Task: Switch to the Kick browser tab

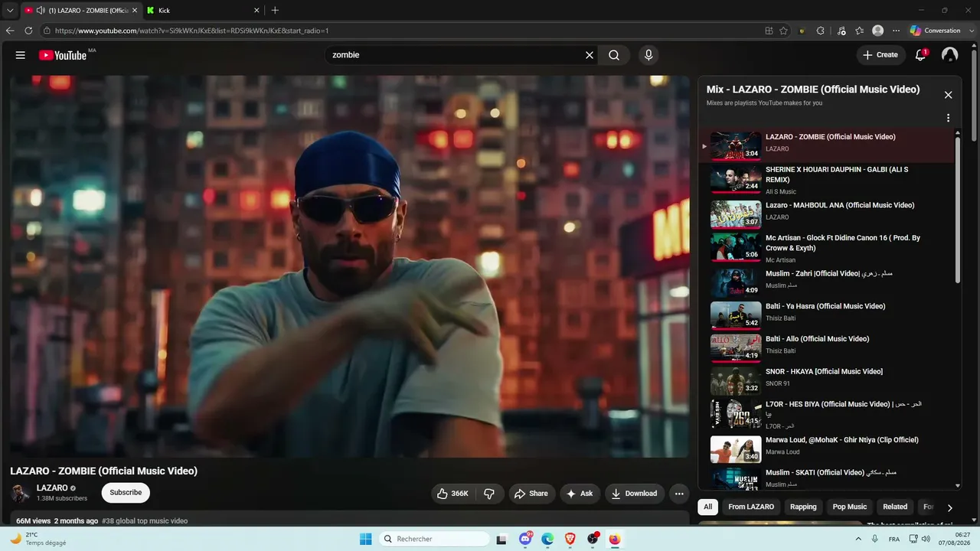Action: (203, 11)
